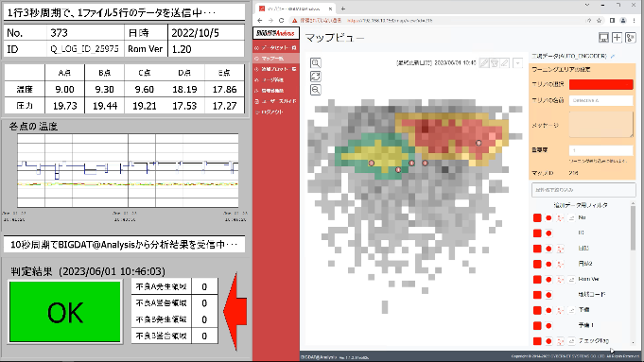Click the D点 temperature value 18.19
Image resolution: width=644 pixels, height=362 pixels.
point(184,89)
